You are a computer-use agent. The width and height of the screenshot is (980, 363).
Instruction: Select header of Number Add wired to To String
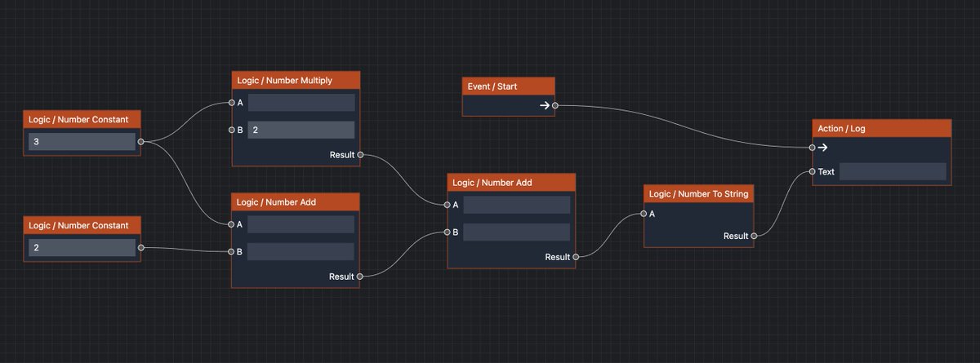[x=511, y=182]
